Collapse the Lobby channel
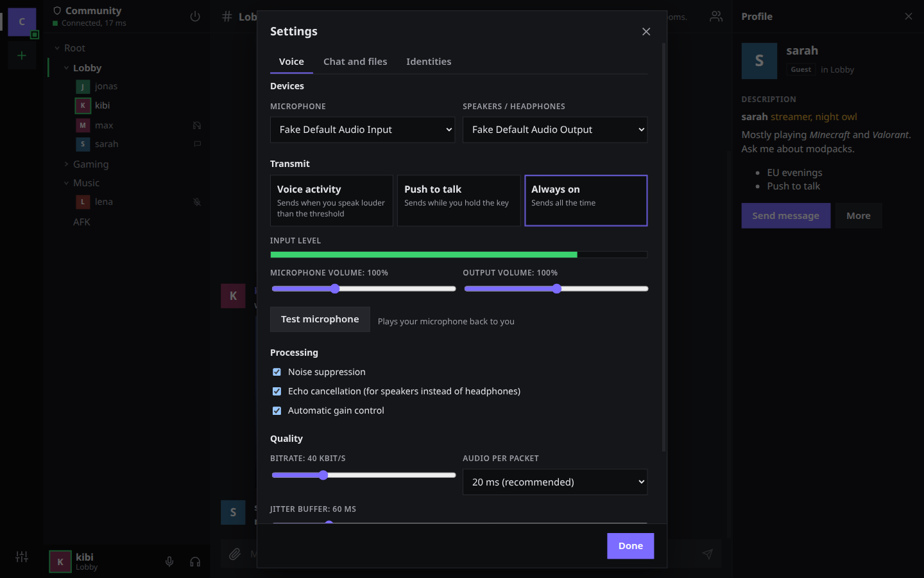 click(x=66, y=68)
